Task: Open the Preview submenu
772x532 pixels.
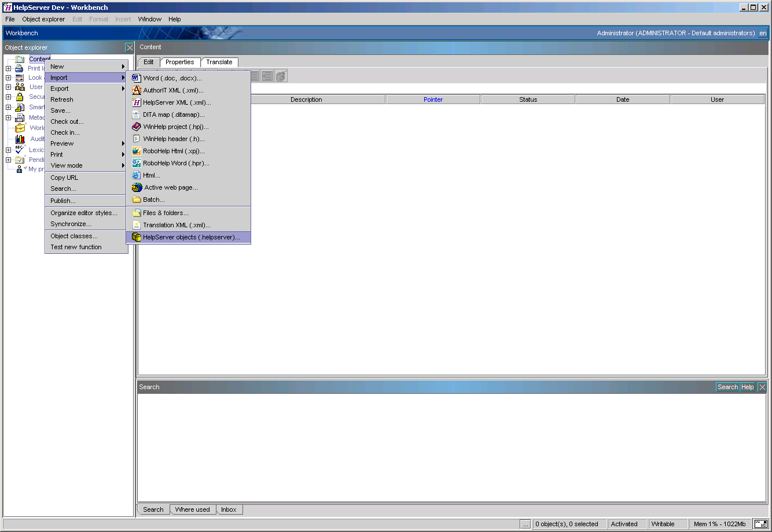Action: 86,143
